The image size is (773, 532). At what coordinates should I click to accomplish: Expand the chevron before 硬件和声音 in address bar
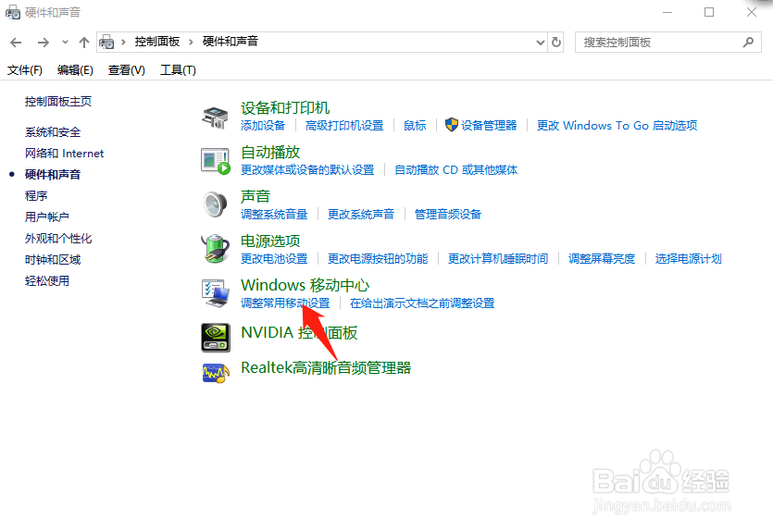click(191, 42)
